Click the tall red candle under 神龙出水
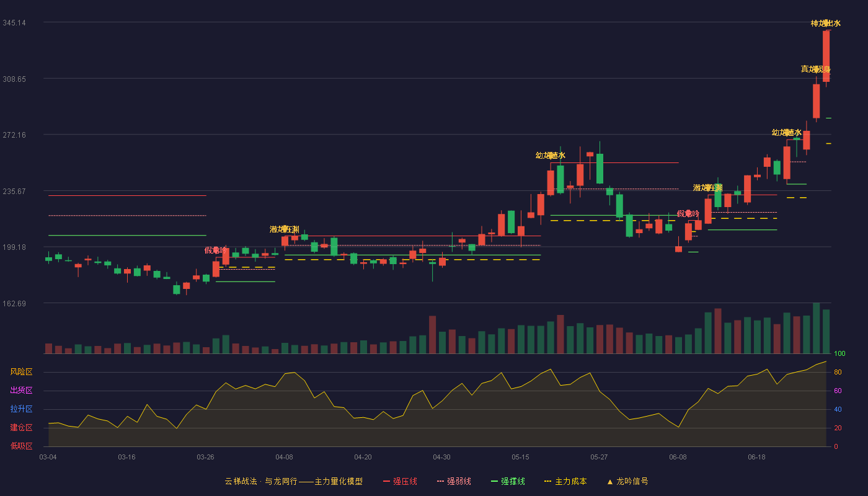 826,56
